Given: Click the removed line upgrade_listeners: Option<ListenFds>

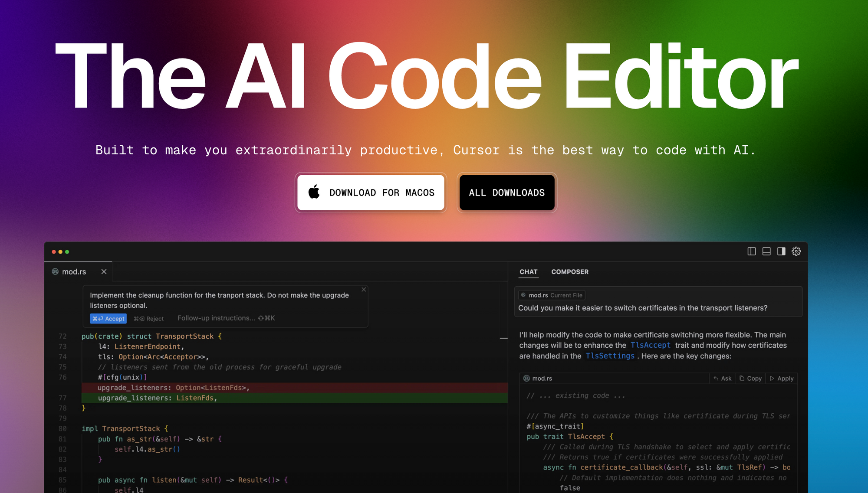Looking at the screenshot, I should pyautogui.click(x=295, y=388).
